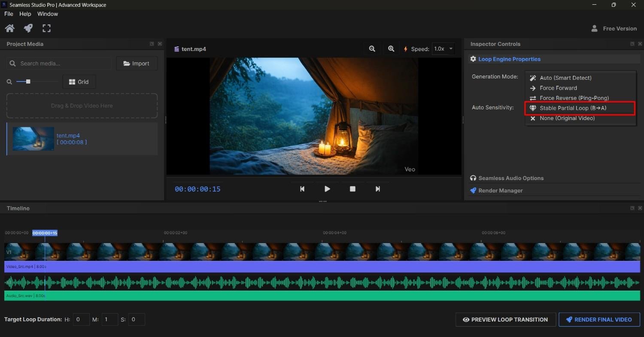Screen dimensions: 644x337
Task: Float the Timeline panel
Action: coord(632,208)
